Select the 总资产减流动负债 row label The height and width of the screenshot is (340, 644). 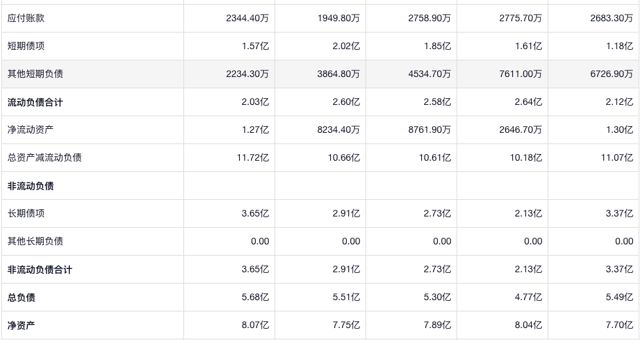coord(45,158)
